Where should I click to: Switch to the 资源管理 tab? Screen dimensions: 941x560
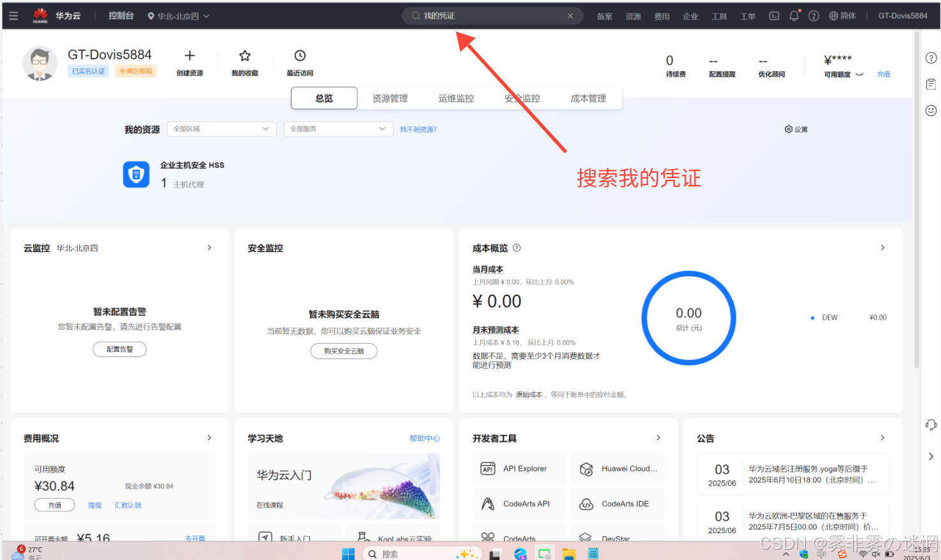point(390,98)
